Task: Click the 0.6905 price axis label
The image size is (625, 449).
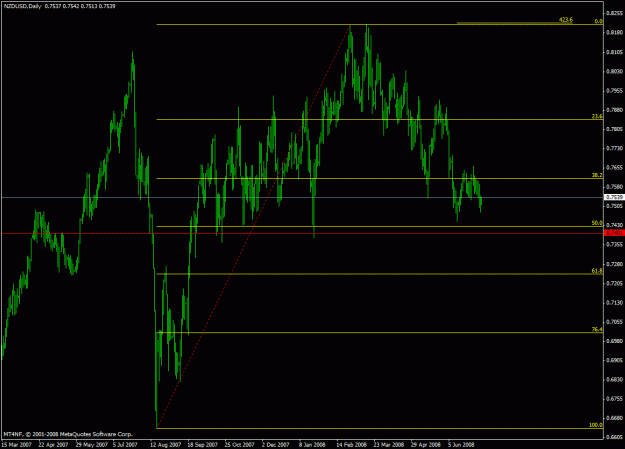Action: click(614, 360)
